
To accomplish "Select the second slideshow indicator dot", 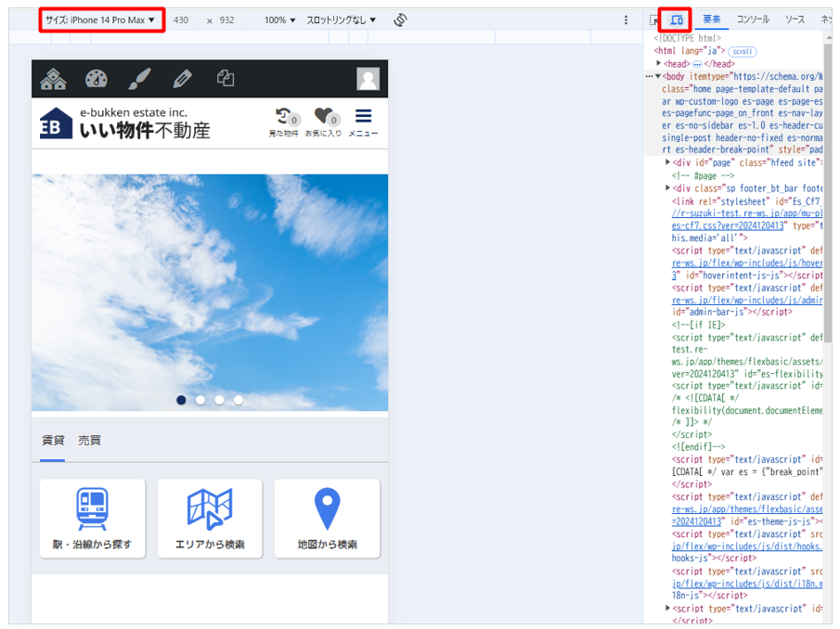I will coord(200,400).
